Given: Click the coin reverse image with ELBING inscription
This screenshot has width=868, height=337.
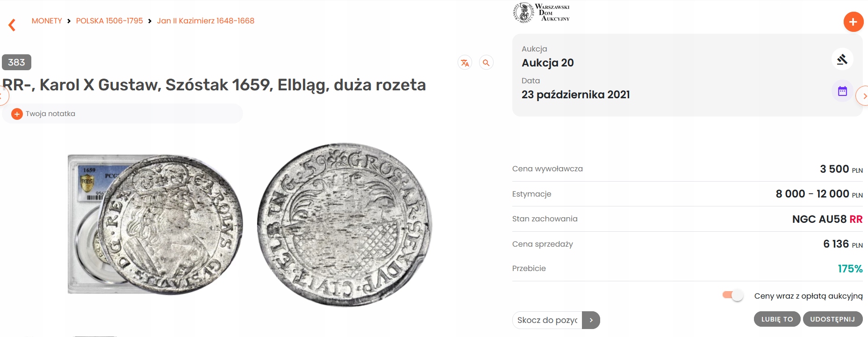Looking at the screenshot, I should click(344, 225).
